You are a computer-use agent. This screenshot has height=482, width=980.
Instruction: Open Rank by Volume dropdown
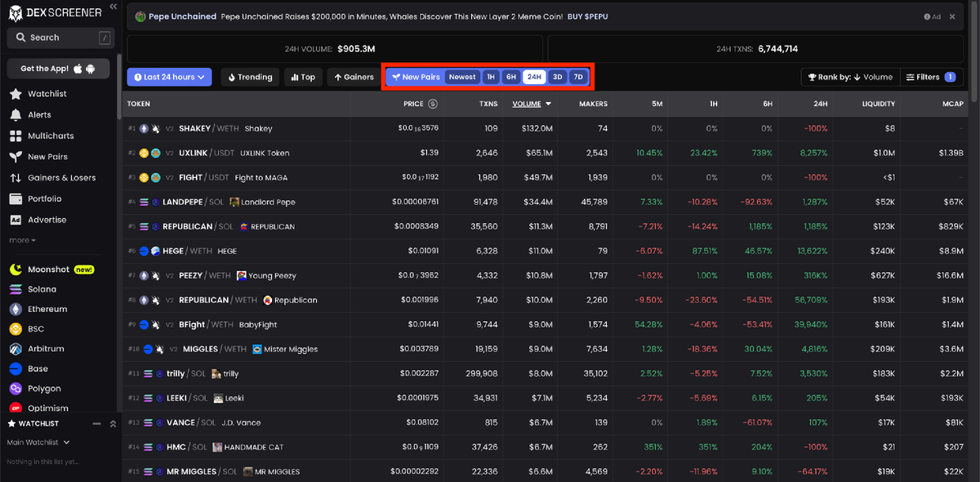850,77
